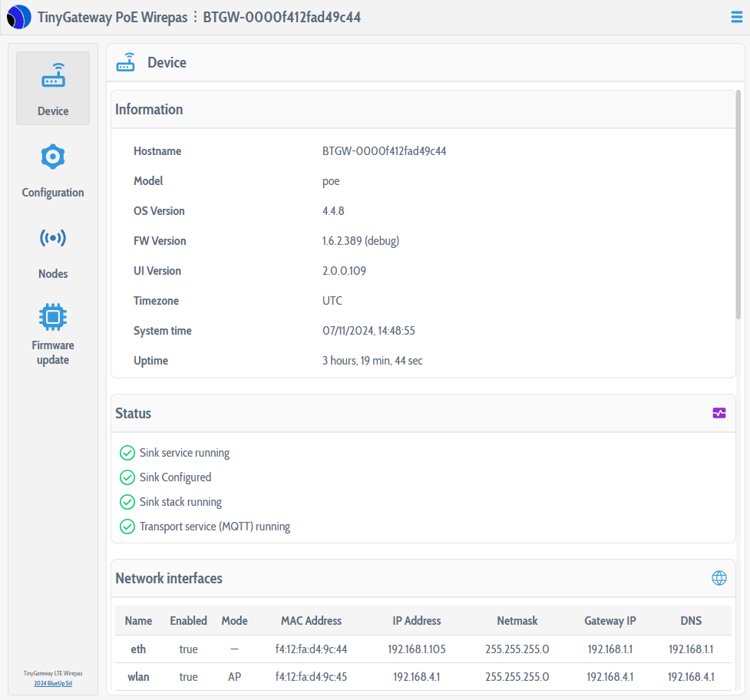This screenshot has height=700, width=750.
Task: Select the Device router icon in the sidebar
Action: [53, 77]
